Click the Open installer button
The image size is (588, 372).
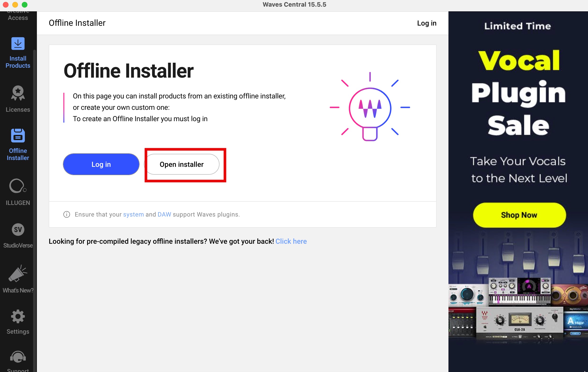coord(181,164)
